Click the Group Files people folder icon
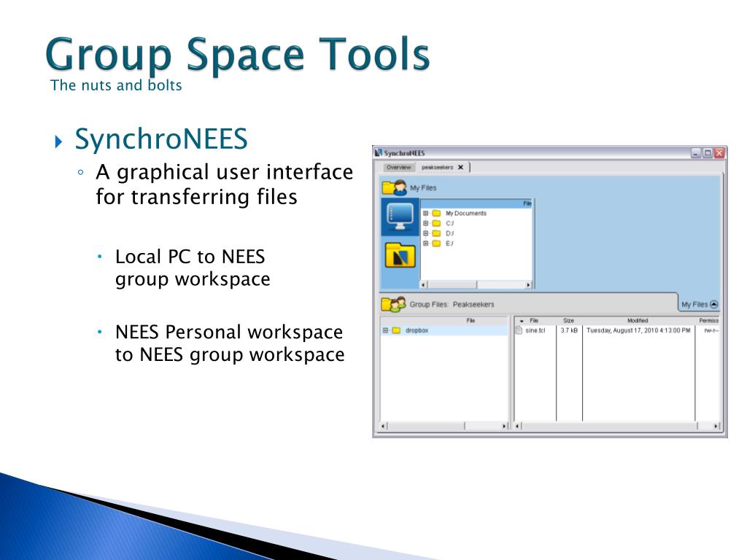The image size is (747, 560). (x=393, y=304)
